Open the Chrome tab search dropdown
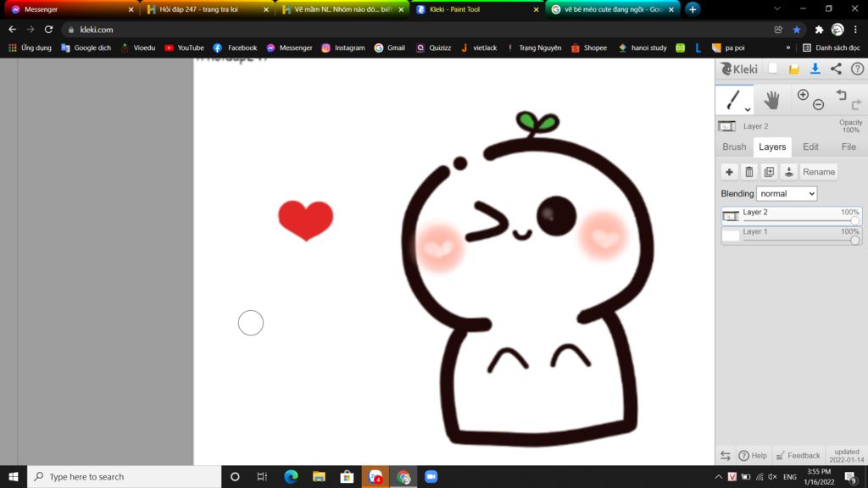Image resolution: width=868 pixels, height=488 pixels. click(777, 8)
